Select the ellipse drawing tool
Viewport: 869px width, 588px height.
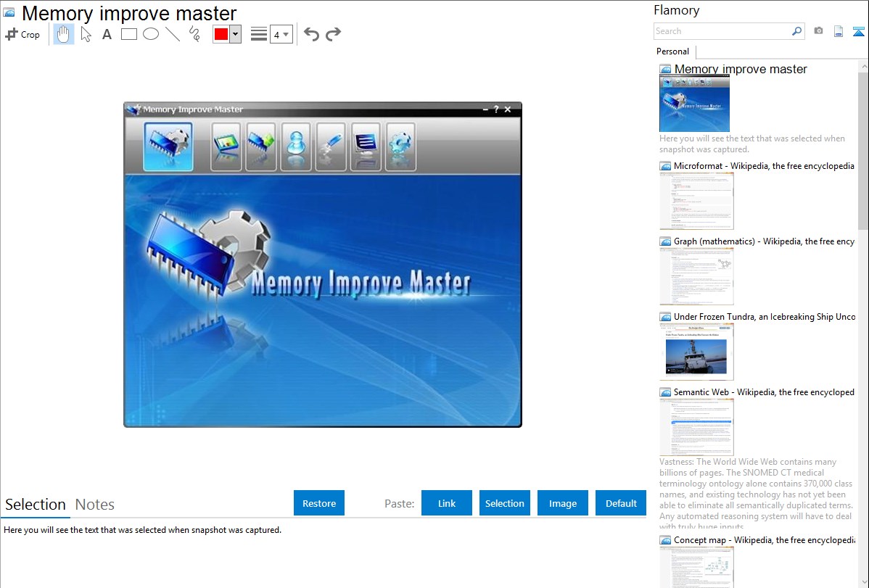151,34
